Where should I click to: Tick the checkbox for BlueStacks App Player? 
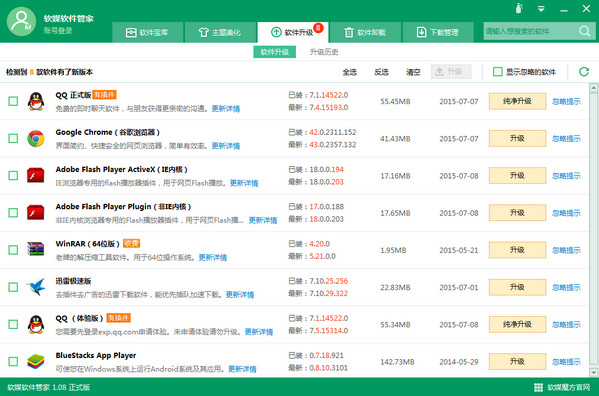coord(13,361)
